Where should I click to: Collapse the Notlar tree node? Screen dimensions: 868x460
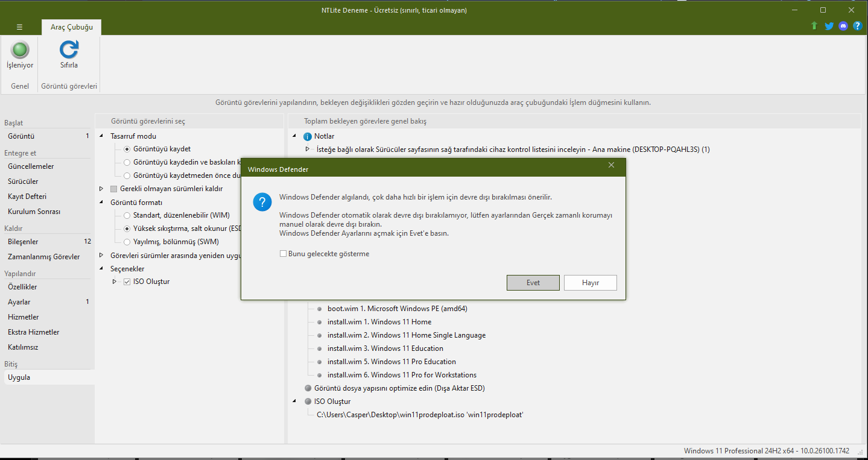point(294,136)
